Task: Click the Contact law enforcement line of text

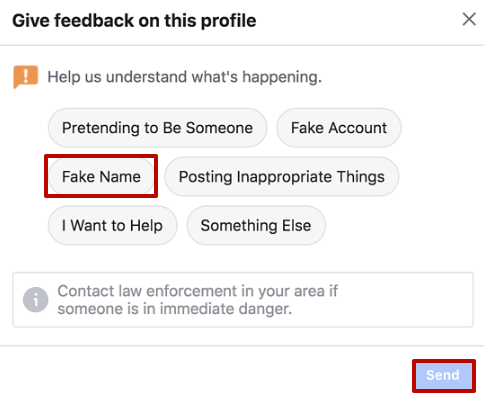Action: tap(198, 291)
